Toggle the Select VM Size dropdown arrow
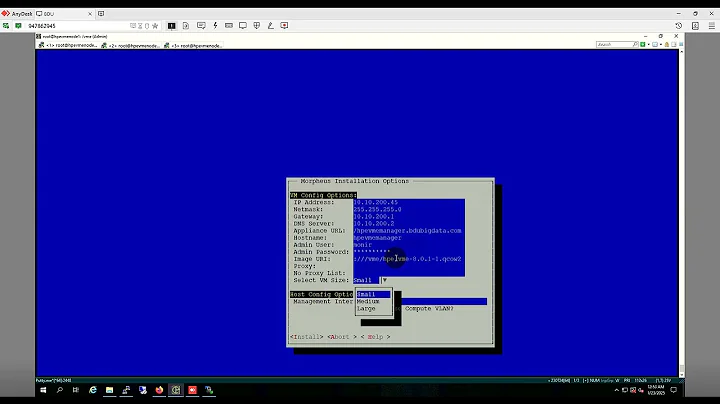The height and width of the screenshot is (404, 720). (384, 280)
